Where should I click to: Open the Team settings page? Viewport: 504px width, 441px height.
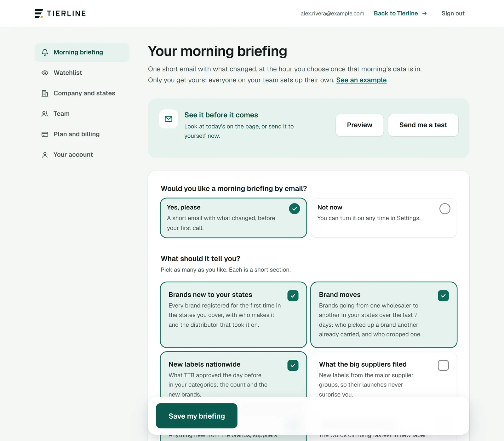pyautogui.click(x=82, y=114)
